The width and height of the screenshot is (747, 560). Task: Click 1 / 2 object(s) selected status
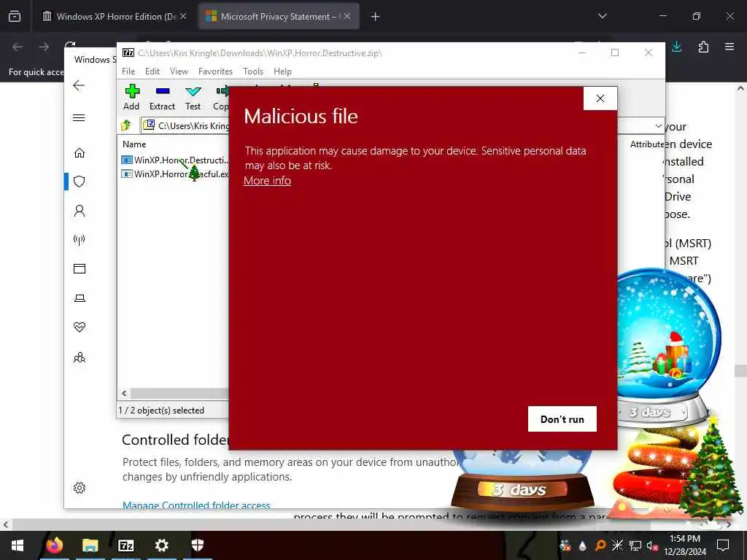point(161,411)
